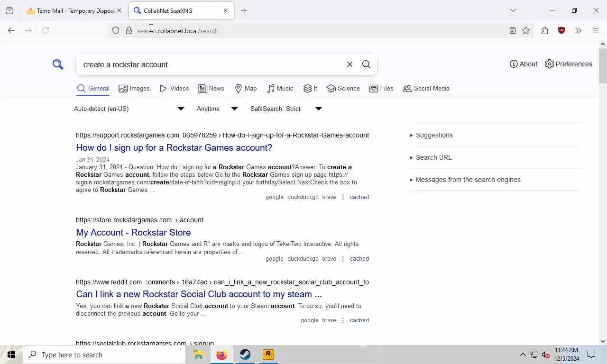This screenshot has width=607, height=364.
Task: Click the support.rockstargamess.com result URL
Action: pyautogui.click(x=222, y=135)
